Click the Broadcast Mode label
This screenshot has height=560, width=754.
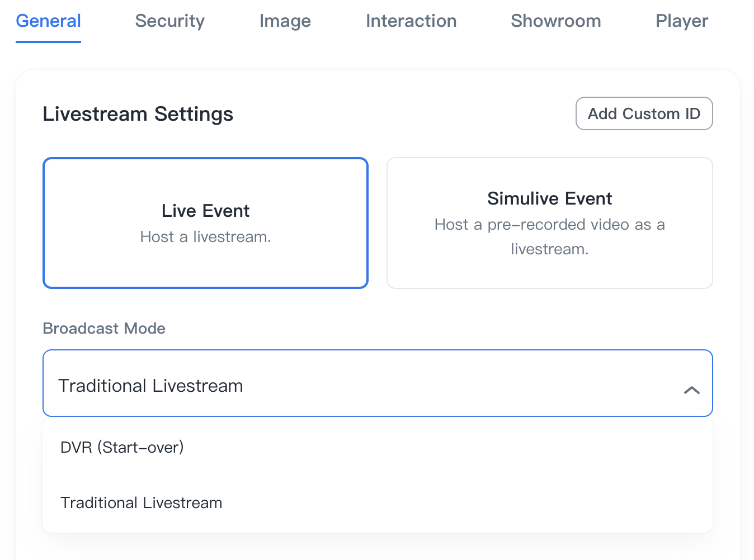point(104,328)
